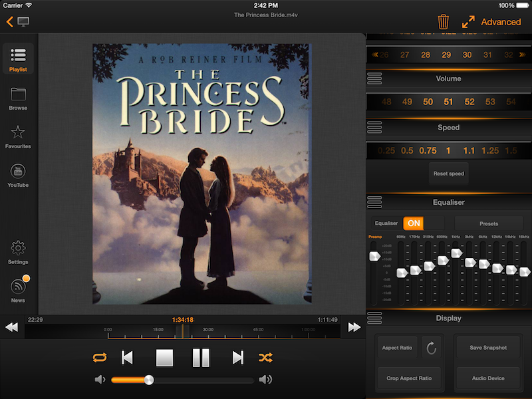The image size is (532, 399).
Task: Open Audio Device options
Action: pyautogui.click(x=488, y=378)
